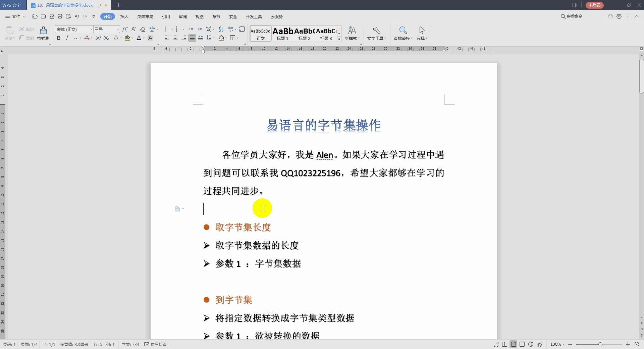Viewport: 644px width, 349px height.
Task: Toggle superscript formatting
Action: (98, 38)
